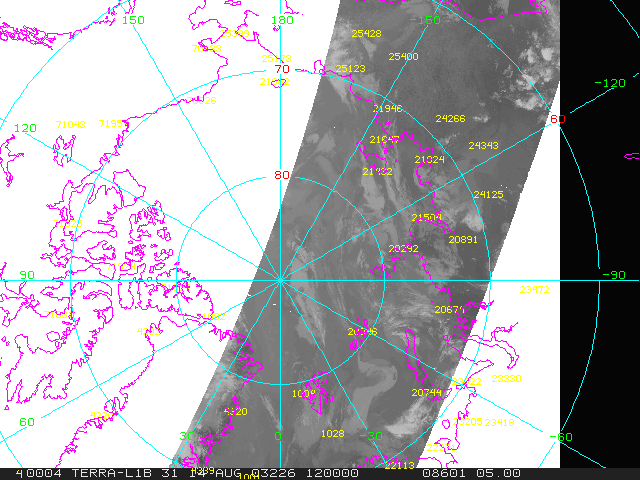This screenshot has width=640, height=480.
Task: Click the green 150 longitude label
Action: coord(133,20)
